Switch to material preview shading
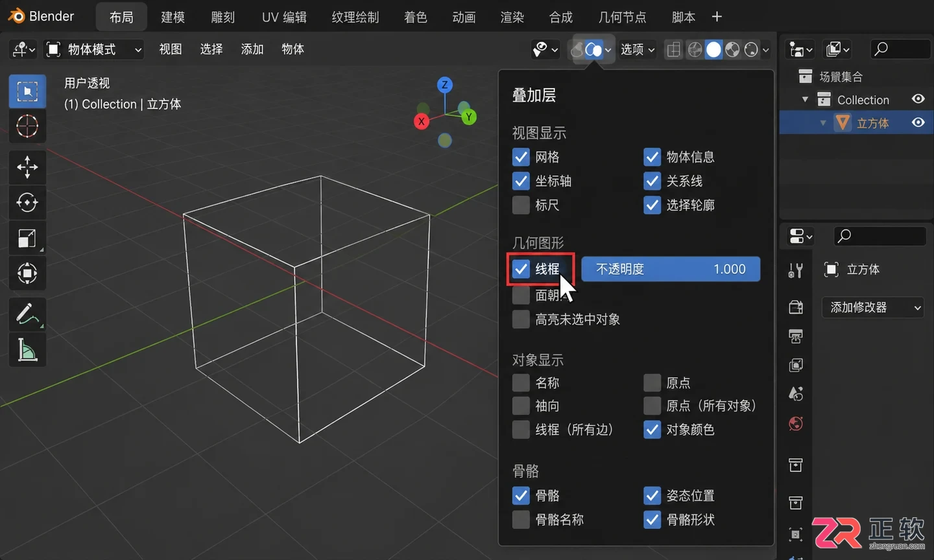 point(732,49)
